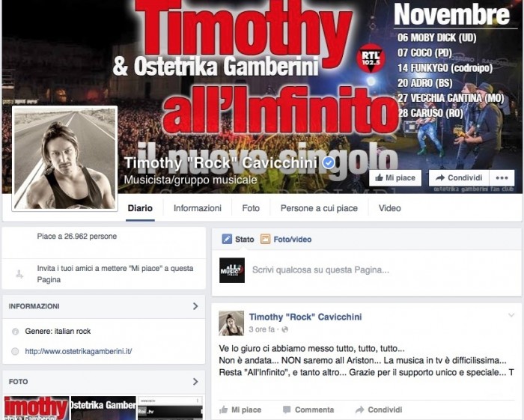Open the ostetrikagamberini.it website link

click(x=79, y=351)
